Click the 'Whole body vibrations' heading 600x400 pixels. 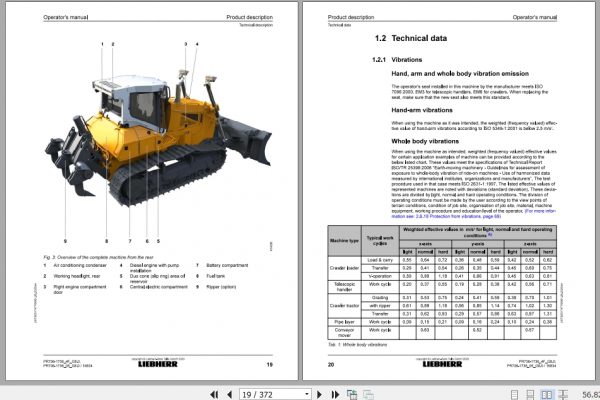click(425, 141)
